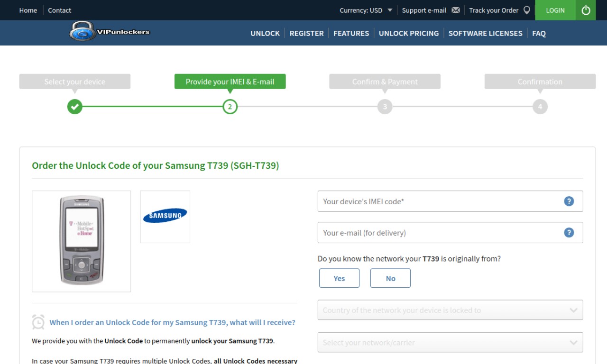
Task: Click the 'what will I receive?' question heading
Action: [x=172, y=322]
